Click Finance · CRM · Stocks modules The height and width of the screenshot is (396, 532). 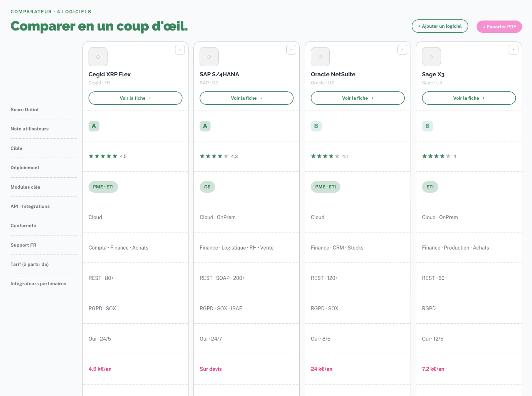pos(337,248)
